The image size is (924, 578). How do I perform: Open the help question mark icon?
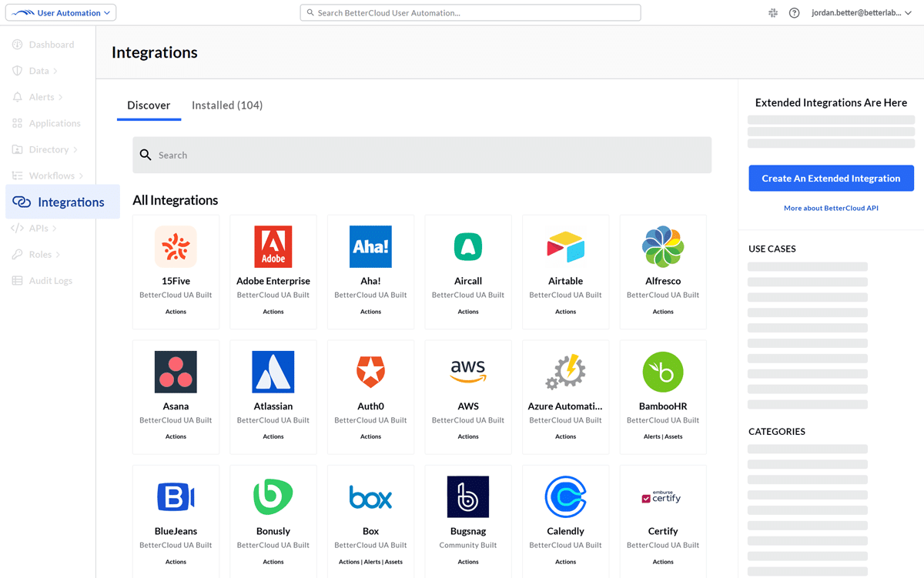pos(794,13)
